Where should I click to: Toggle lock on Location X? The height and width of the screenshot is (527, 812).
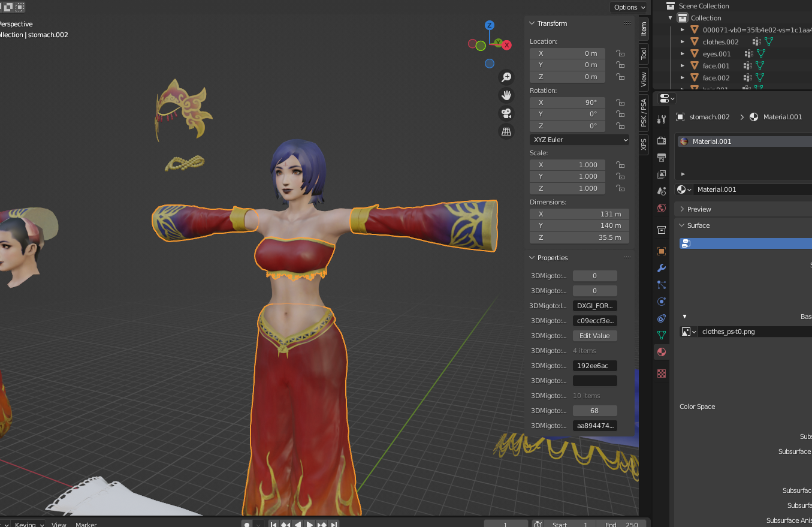pos(620,53)
